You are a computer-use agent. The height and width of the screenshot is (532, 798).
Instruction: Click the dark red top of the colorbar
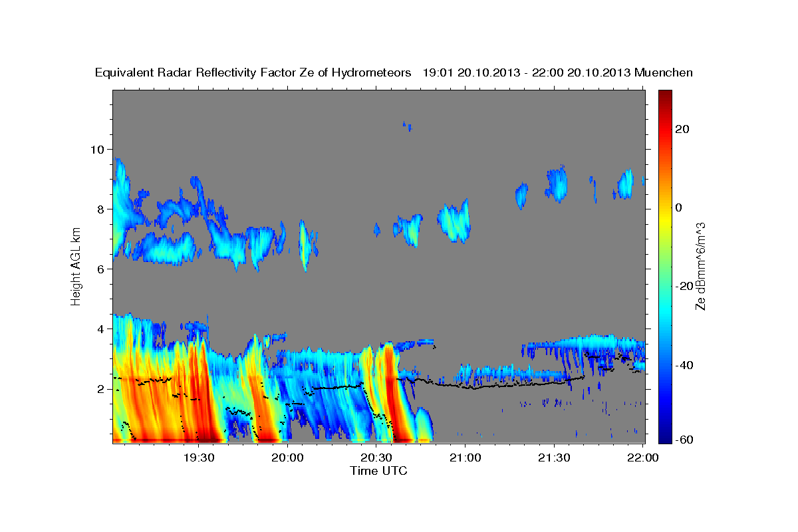pos(664,96)
